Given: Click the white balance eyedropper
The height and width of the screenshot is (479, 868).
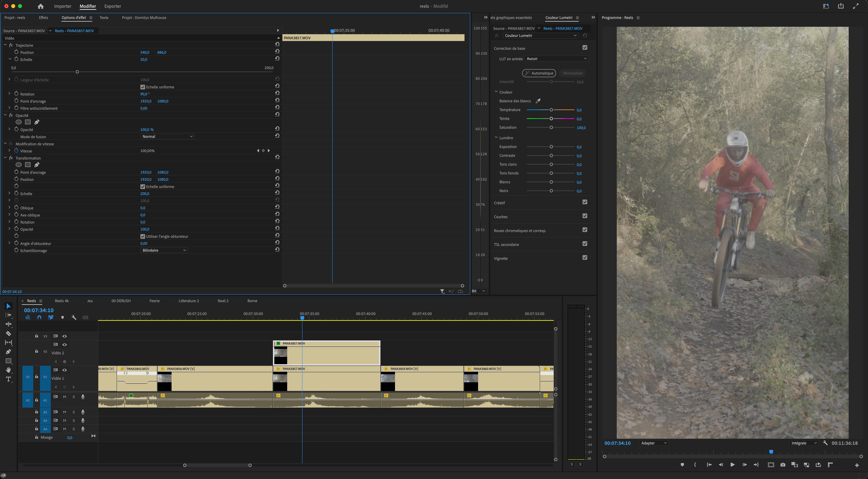Looking at the screenshot, I should coord(538,101).
